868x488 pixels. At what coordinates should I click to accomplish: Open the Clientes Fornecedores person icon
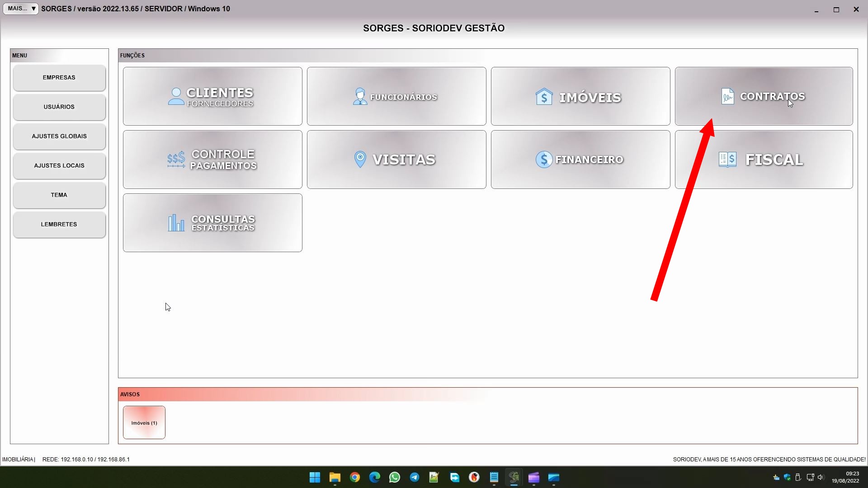coord(176,96)
